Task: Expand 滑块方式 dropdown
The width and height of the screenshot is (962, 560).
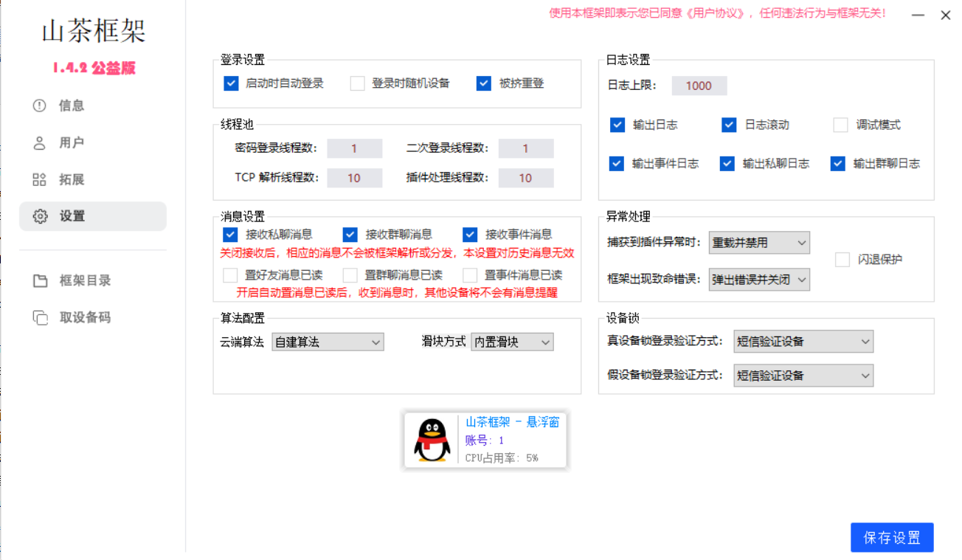Action: 512,342
